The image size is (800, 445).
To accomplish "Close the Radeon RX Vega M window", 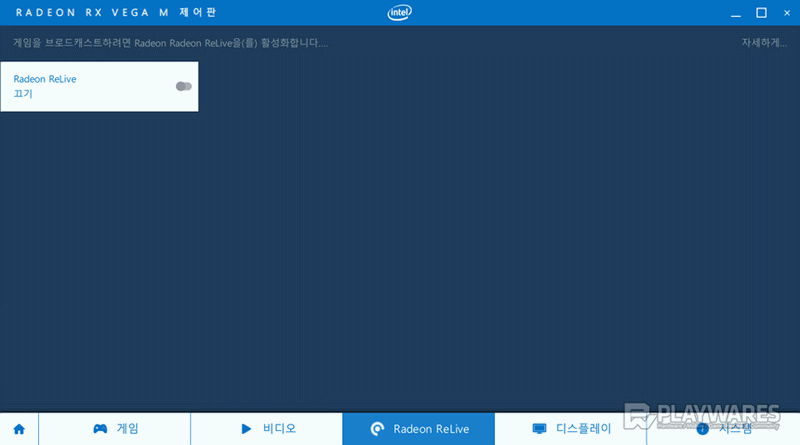I will coord(787,13).
